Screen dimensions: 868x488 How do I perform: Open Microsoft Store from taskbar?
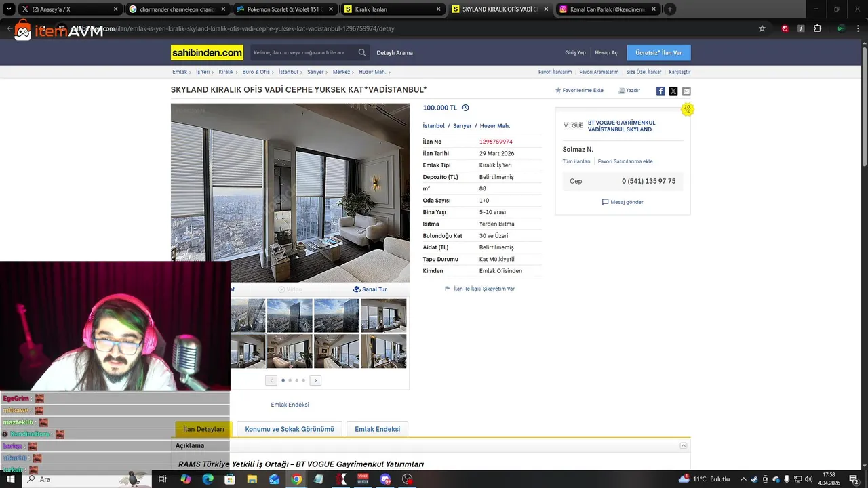click(x=230, y=479)
